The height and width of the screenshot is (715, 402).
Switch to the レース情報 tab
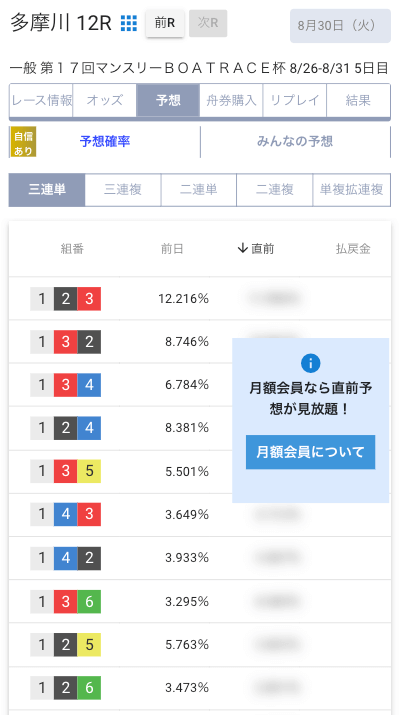[41, 100]
